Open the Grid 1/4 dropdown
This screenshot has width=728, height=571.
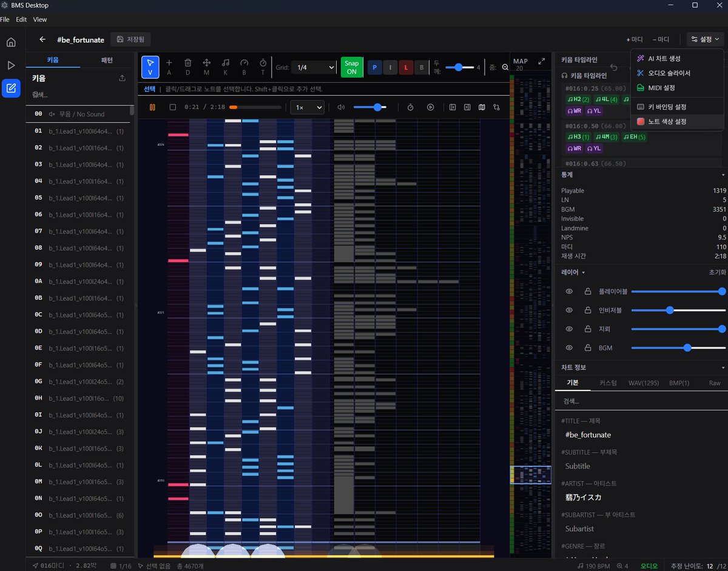tap(314, 67)
